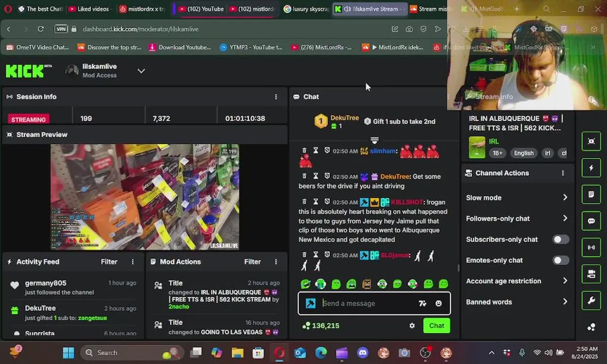Open File Explorer from the taskbar
The width and height of the screenshot is (607, 364).
[237, 352]
